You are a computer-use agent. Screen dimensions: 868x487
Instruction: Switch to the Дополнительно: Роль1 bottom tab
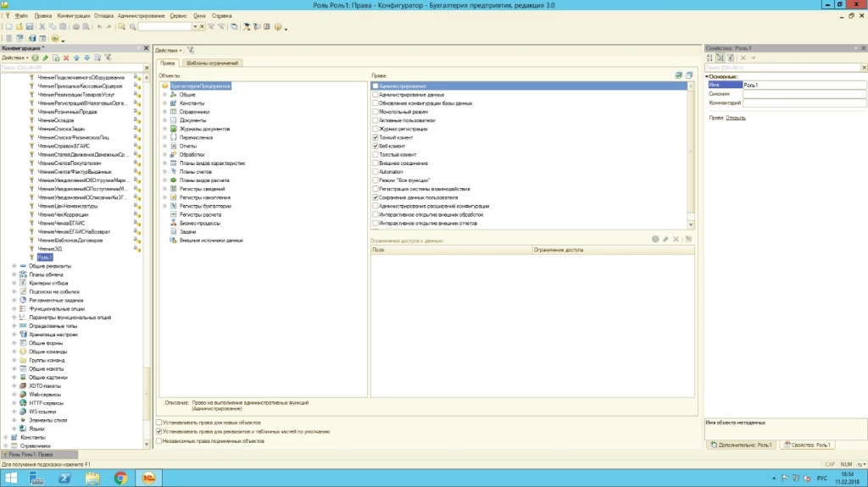pos(741,445)
